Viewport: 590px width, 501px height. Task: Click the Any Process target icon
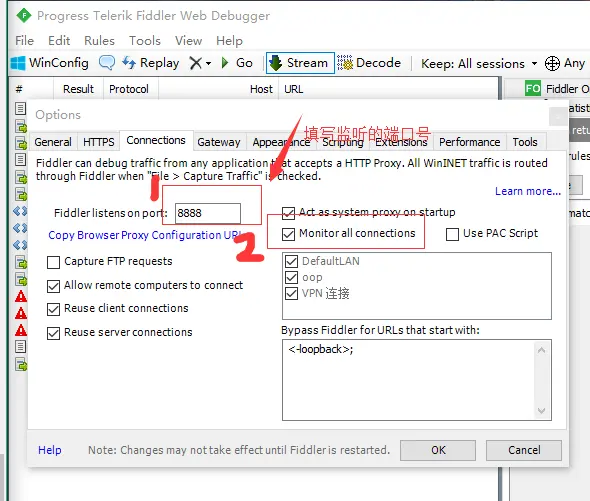[552, 63]
